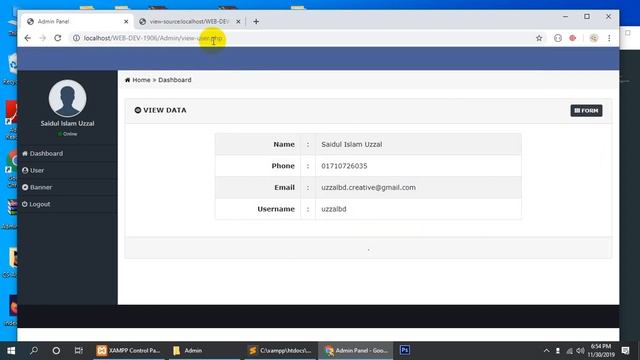Open the notification center icon
Viewport: 640px width, 360px height.
click(x=625, y=351)
